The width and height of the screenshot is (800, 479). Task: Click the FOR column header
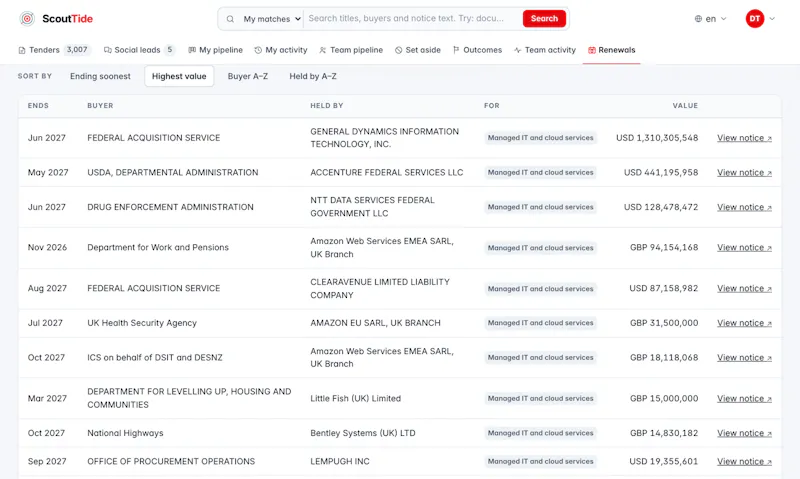(492, 106)
